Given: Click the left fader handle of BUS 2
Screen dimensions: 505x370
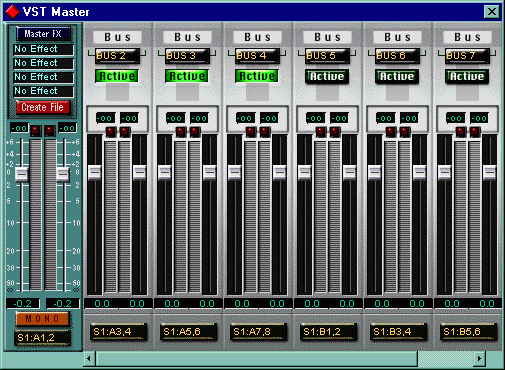Looking at the screenshot, I should [x=94, y=172].
